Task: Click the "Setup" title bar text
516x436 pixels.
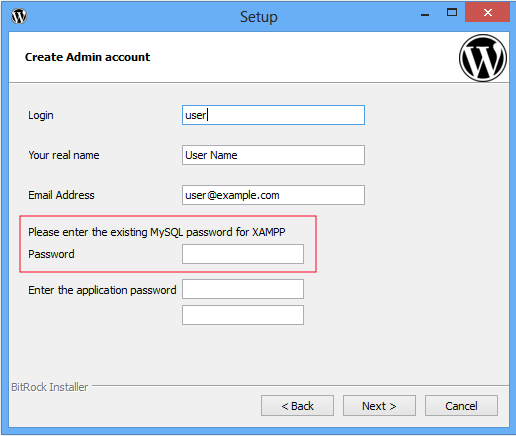Action: click(x=259, y=17)
